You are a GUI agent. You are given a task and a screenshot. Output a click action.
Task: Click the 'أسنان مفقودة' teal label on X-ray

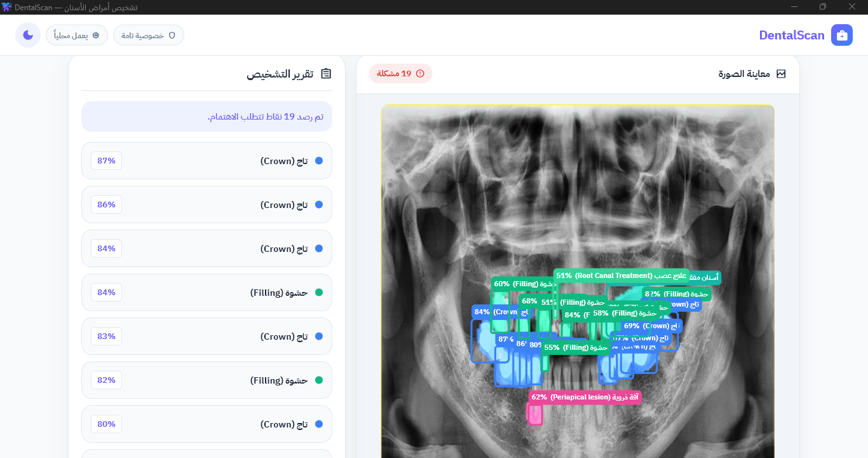click(705, 277)
